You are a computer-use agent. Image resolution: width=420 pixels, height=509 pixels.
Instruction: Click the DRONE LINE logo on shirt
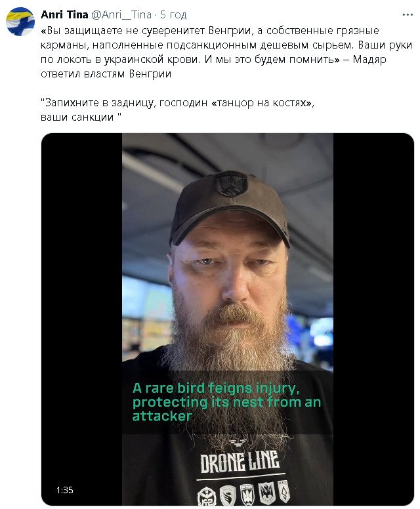(240, 460)
